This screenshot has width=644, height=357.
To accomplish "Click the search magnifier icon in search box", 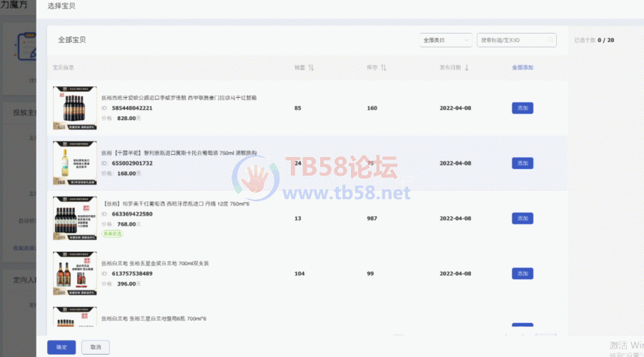I will [550, 41].
